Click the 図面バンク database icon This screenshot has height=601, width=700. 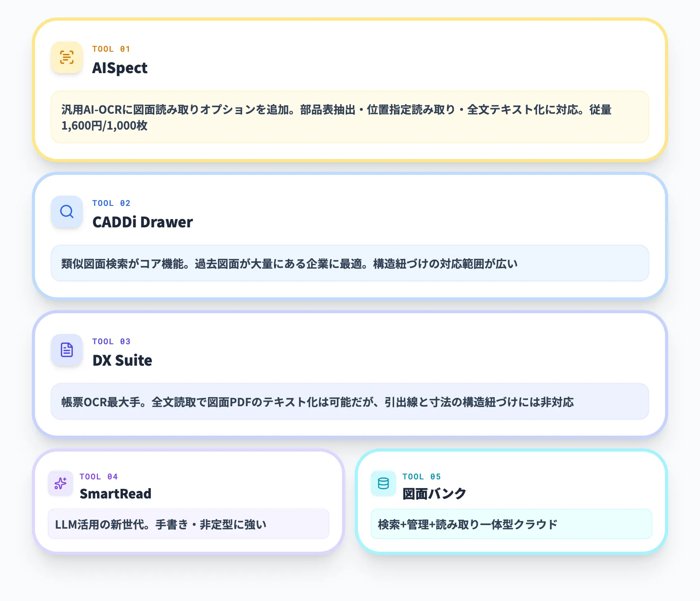383,484
